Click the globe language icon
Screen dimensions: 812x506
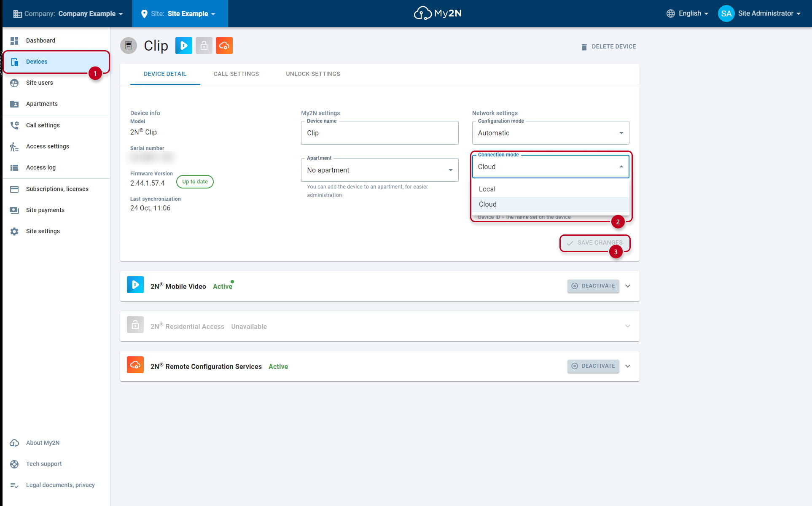671,13
